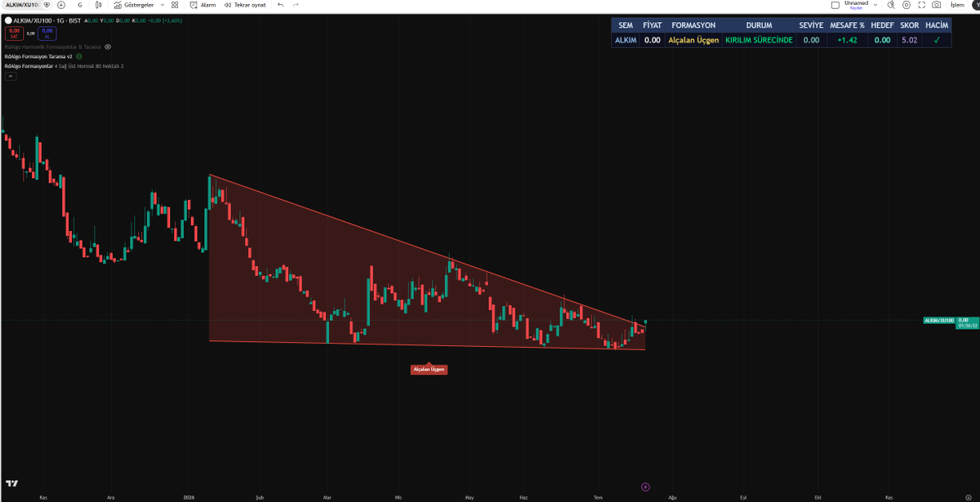Toggle visibility of RdAlgo Harmonik Formasyonlar indicator
The image size is (980, 502).
click(x=108, y=47)
